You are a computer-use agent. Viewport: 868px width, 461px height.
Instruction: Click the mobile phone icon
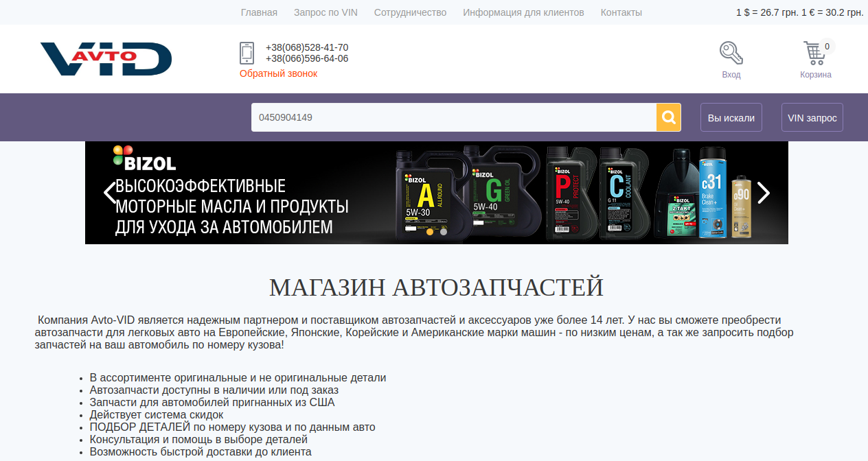[x=247, y=53]
